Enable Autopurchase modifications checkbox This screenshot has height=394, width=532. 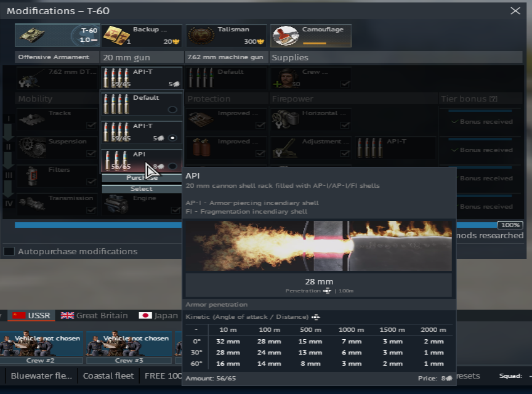click(x=9, y=251)
